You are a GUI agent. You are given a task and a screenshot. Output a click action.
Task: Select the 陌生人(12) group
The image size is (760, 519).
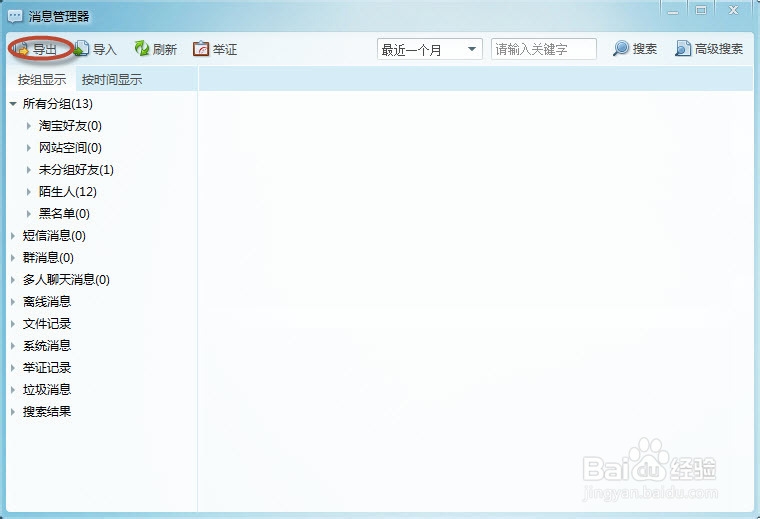pos(68,191)
